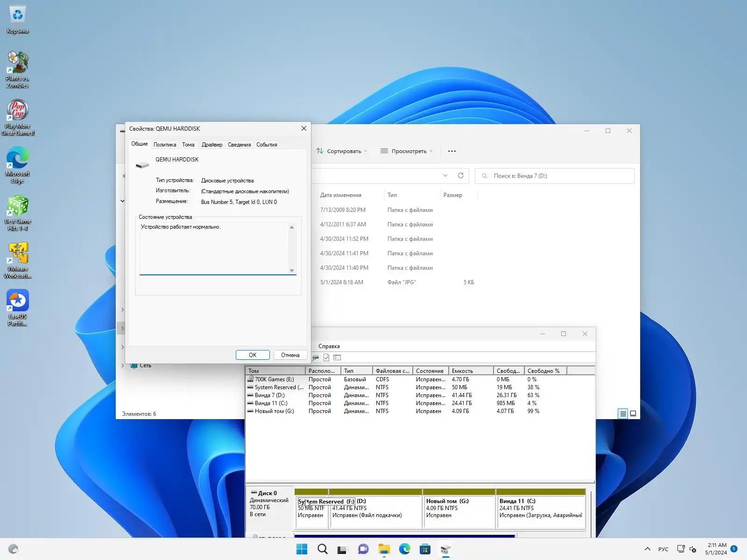Image resolution: width=747 pixels, height=560 pixels.
Task: Click the down arrow of device status scrollbar
Action: [292, 271]
